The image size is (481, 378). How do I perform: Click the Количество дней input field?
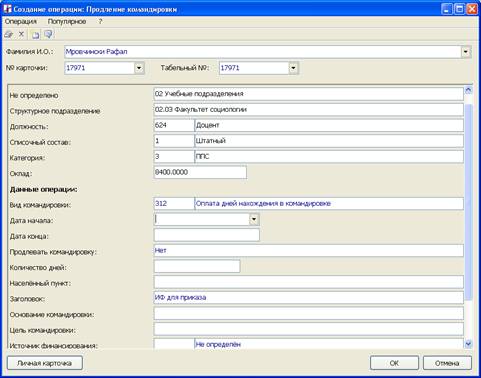tap(197, 266)
